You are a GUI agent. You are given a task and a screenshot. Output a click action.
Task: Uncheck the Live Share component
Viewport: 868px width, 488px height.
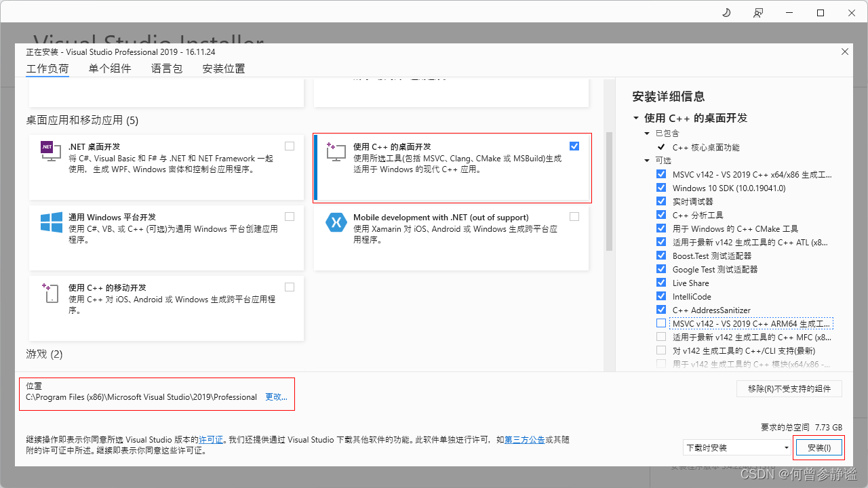click(661, 283)
